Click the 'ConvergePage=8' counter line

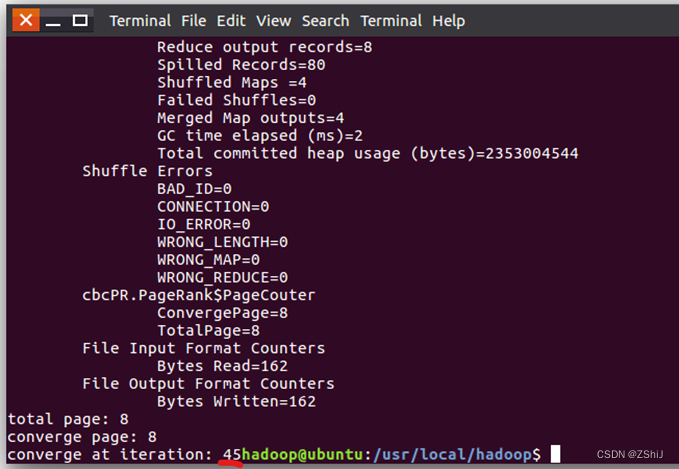pyautogui.click(x=223, y=313)
